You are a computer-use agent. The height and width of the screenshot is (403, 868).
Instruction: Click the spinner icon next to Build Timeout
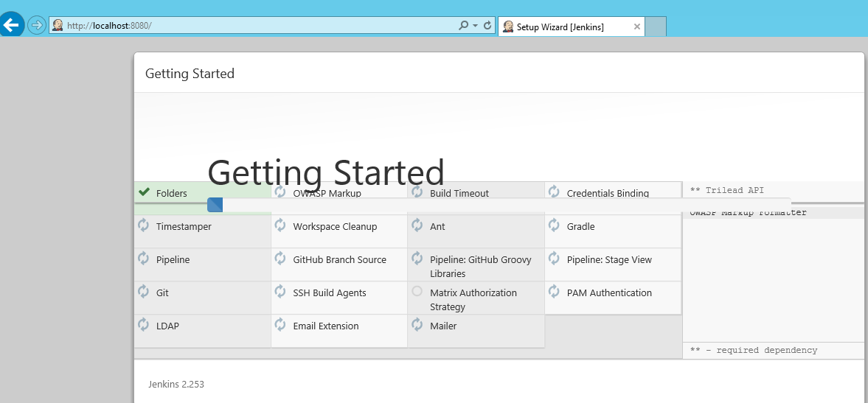pos(417,192)
